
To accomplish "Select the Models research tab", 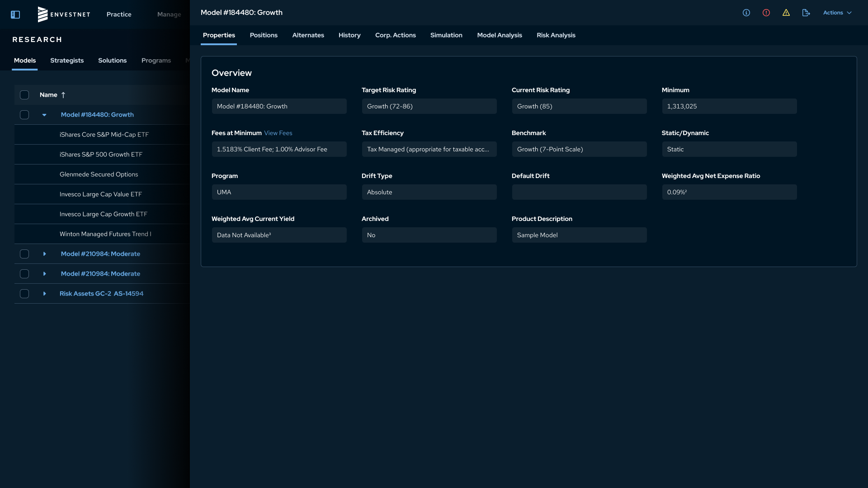I will click(x=25, y=61).
